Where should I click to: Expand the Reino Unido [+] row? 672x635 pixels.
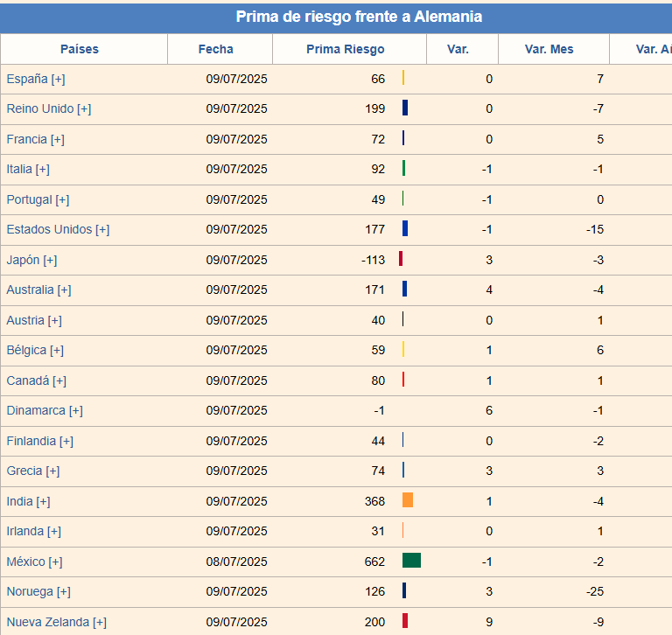click(x=84, y=109)
